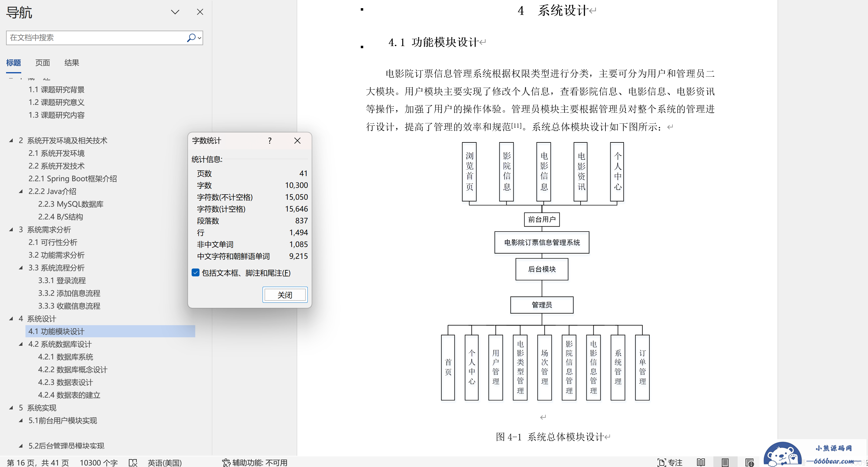Switch to Web Layout view icon
Screen dimensions: 868x467
[749, 463]
